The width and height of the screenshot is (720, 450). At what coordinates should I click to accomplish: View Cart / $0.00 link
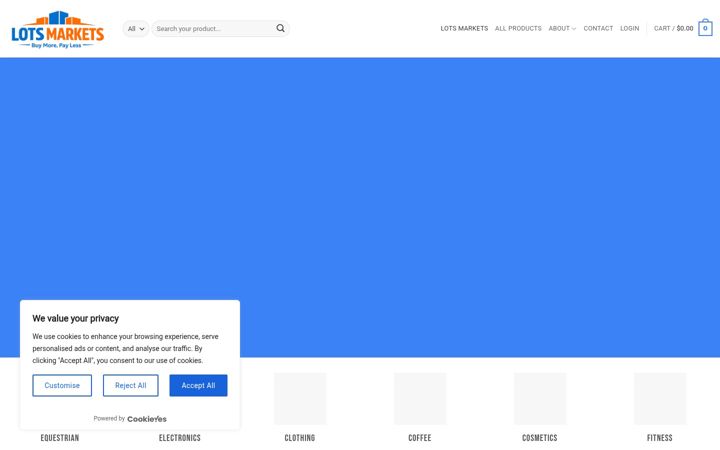tap(673, 28)
